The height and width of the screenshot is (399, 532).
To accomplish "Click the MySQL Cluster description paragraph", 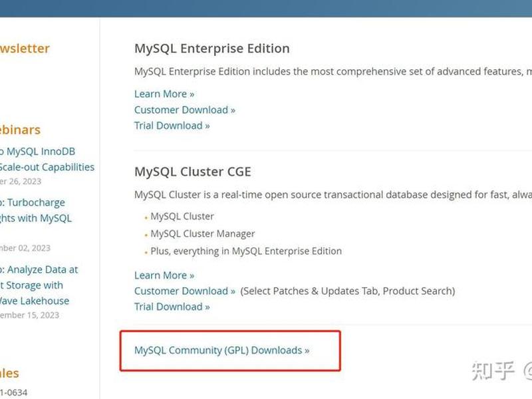I will click(x=333, y=195).
